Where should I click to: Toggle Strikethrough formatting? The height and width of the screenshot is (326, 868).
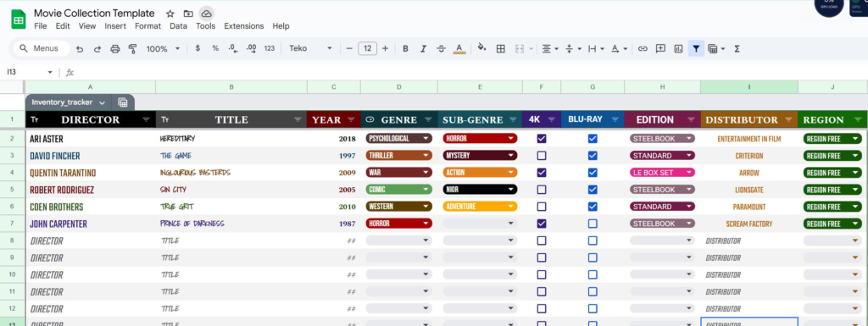[441, 48]
